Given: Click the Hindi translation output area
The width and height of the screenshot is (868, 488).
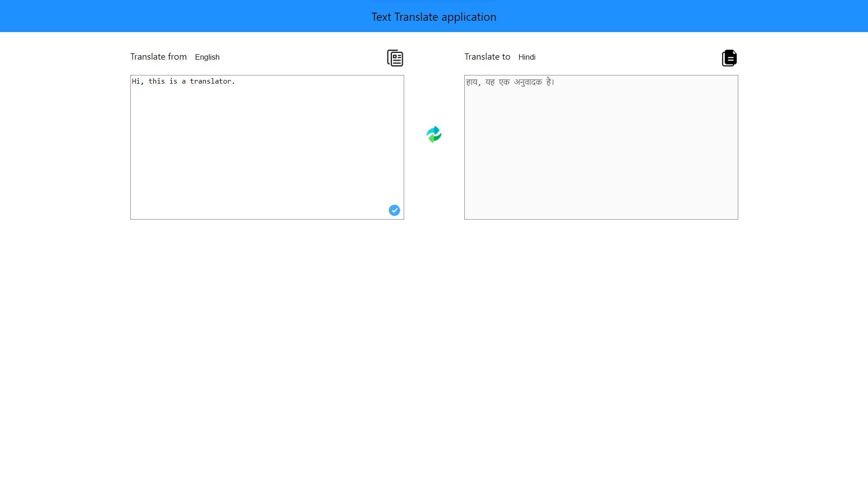Looking at the screenshot, I should 601,147.
